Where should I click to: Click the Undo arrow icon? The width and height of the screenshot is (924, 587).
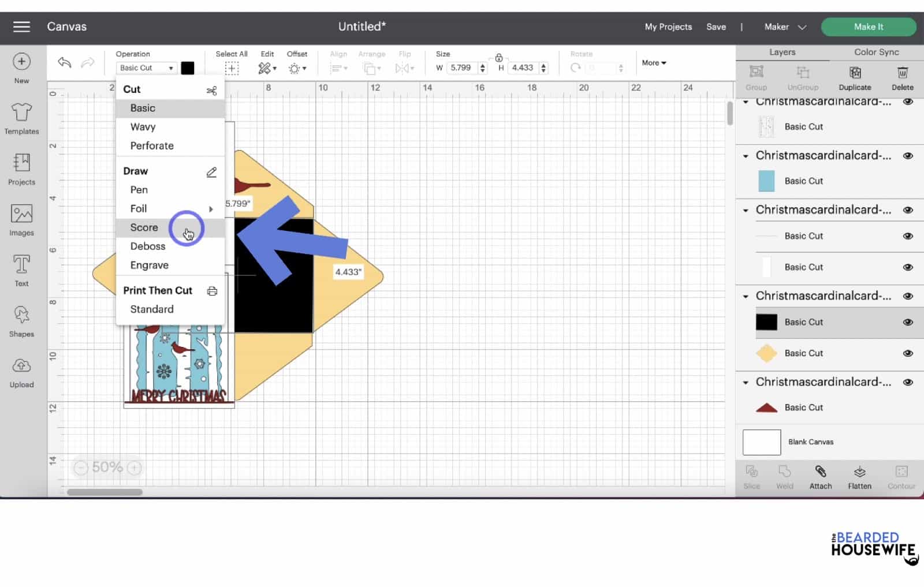(x=65, y=63)
